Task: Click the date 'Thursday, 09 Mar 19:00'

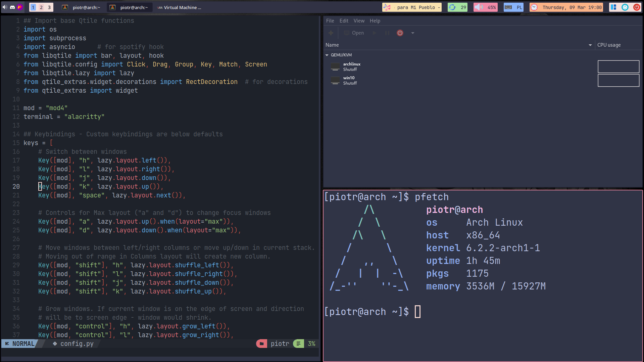Action: (572, 7)
